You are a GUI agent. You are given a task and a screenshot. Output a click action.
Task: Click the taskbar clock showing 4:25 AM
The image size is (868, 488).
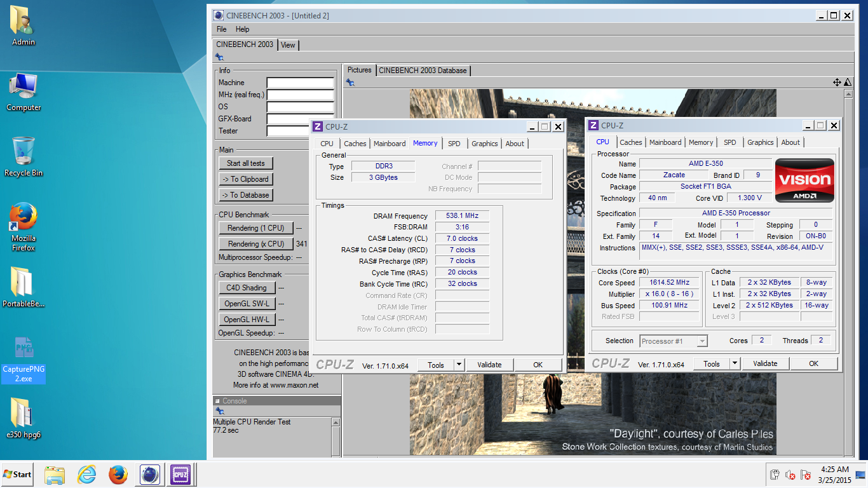(x=834, y=475)
